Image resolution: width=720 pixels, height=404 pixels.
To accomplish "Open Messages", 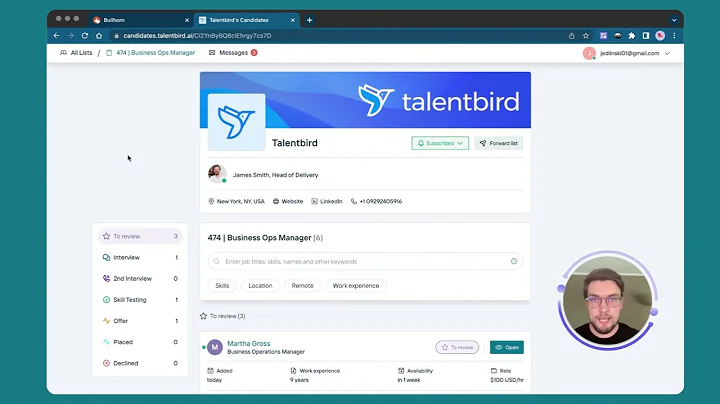I will [229, 53].
